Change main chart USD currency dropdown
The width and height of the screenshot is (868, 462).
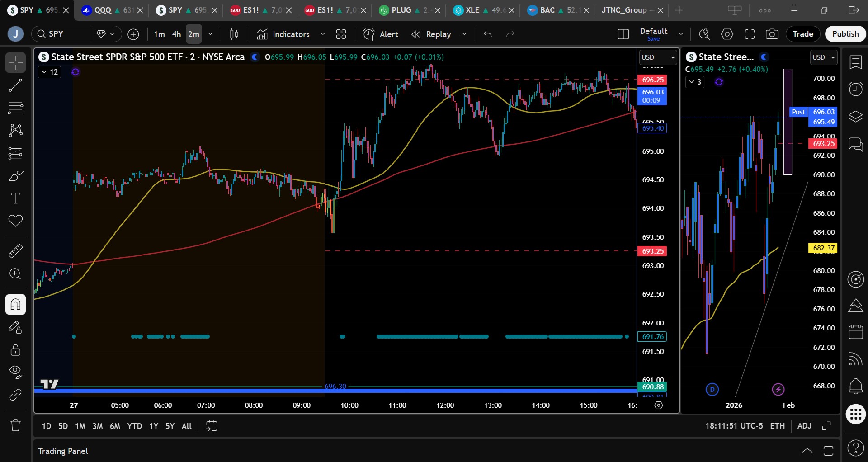coord(658,57)
